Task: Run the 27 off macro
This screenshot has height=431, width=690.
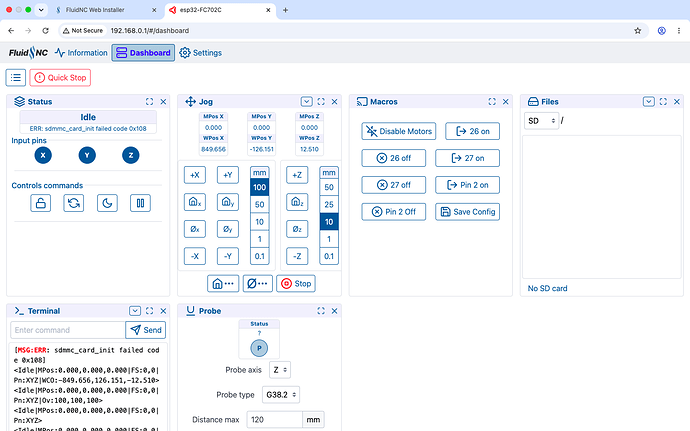Action: click(x=394, y=185)
